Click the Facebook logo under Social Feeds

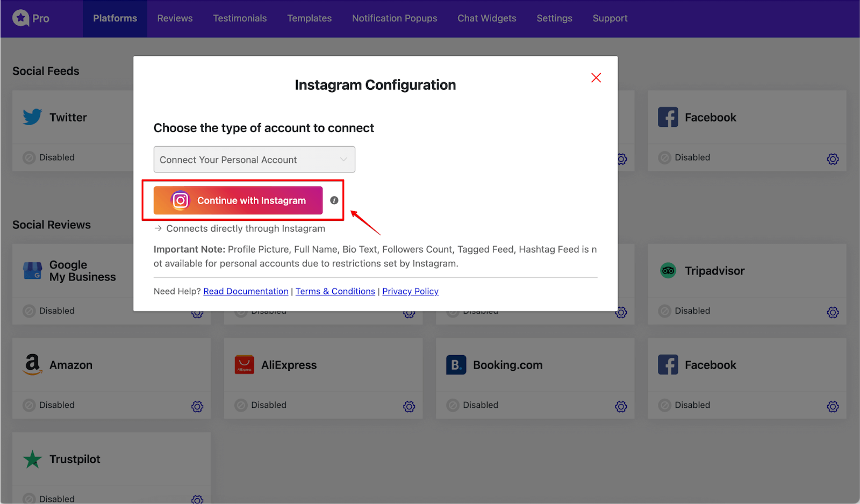pyautogui.click(x=668, y=117)
